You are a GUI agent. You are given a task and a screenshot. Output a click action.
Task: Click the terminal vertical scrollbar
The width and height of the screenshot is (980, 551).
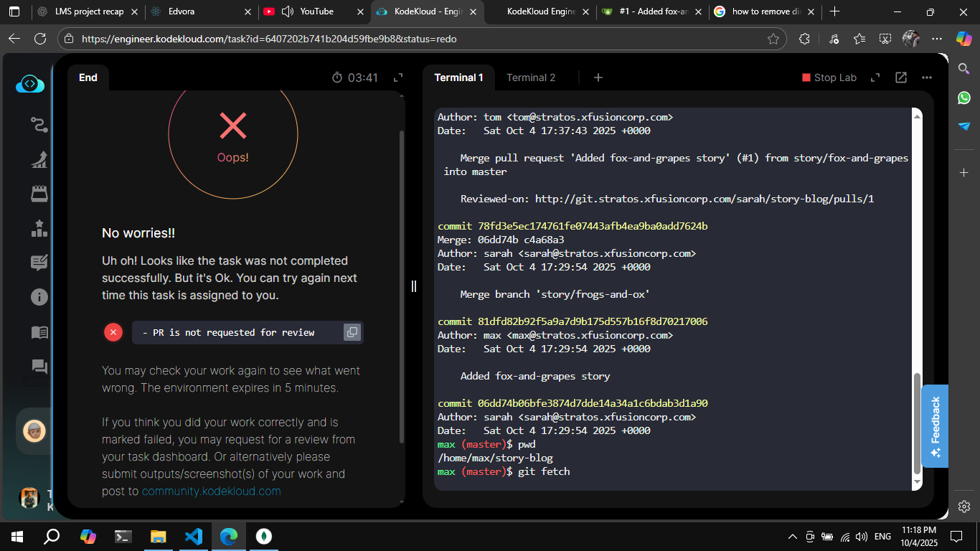915,423
